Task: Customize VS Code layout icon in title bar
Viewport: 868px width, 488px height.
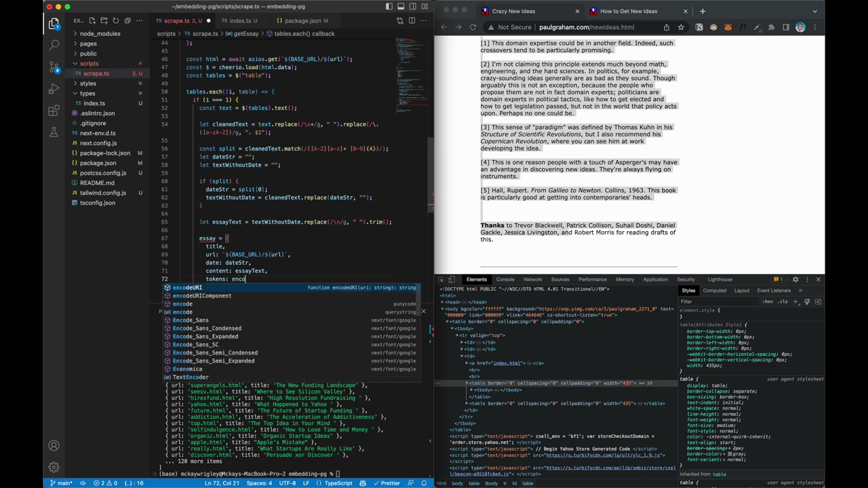Action: [x=424, y=7]
